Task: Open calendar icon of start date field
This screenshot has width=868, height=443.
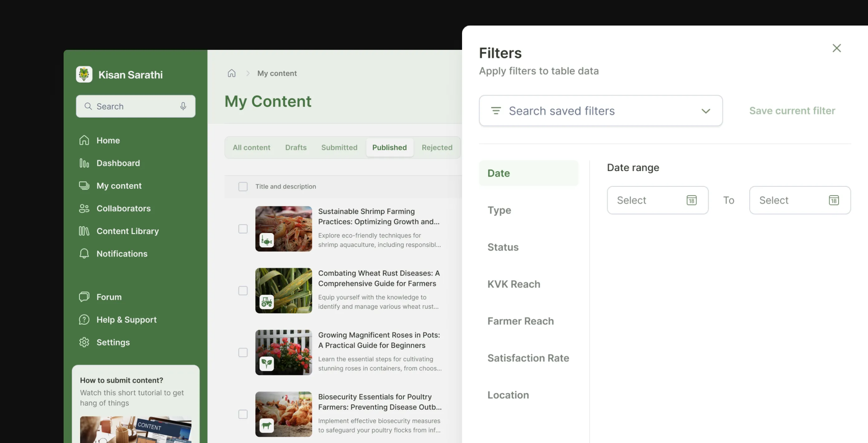Action: point(692,200)
